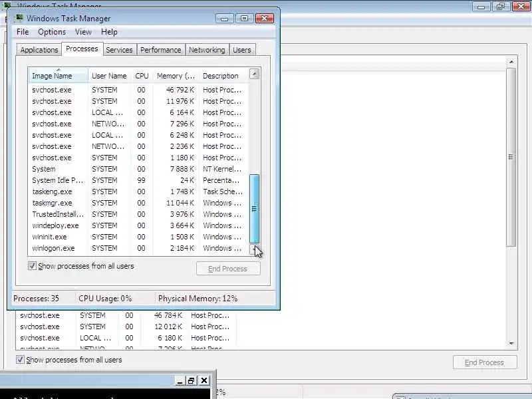Select the wininit.exe process
The height and width of the screenshot is (399, 532).
click(x=138, y=237)
